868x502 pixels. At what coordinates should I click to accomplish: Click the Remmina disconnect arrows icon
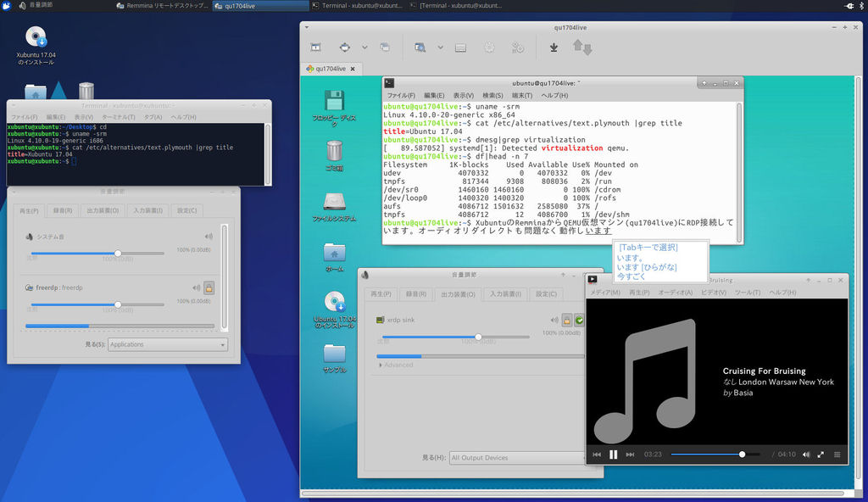pos(581,47)
